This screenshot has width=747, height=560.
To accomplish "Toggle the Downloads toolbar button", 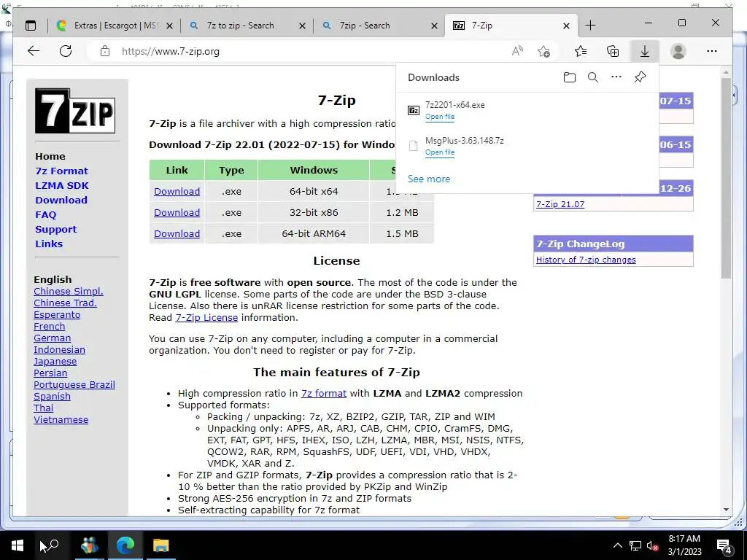I will coord(645,51).
